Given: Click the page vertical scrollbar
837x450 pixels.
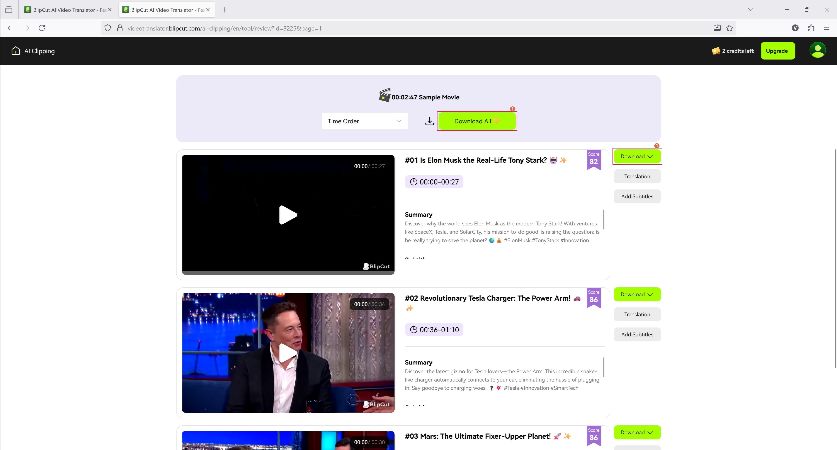Looking at the screenshot, I should click(834, 258).
